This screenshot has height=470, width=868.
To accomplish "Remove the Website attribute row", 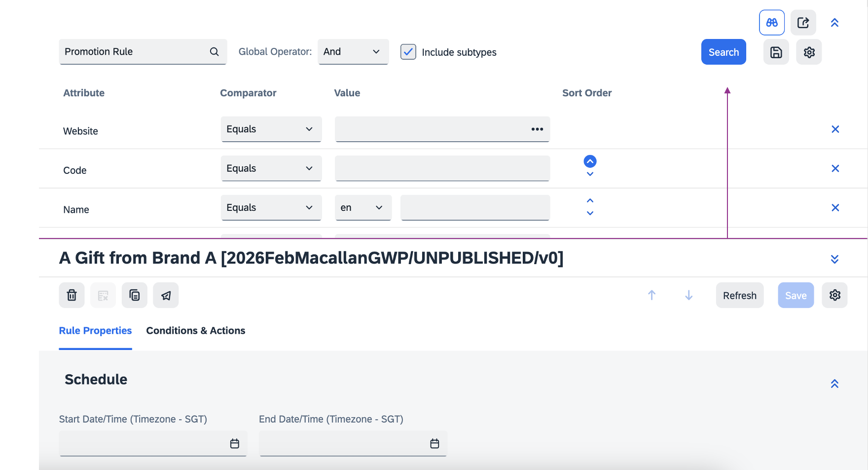I will point(835,129).
